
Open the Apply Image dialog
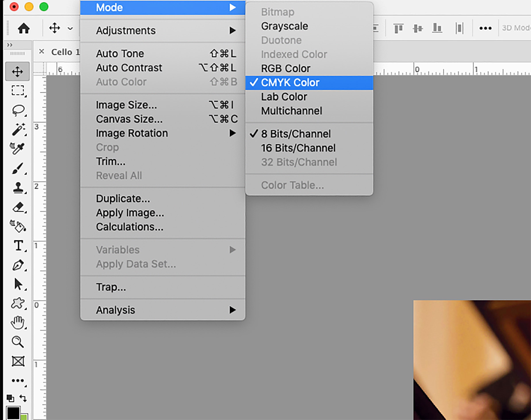130,213
